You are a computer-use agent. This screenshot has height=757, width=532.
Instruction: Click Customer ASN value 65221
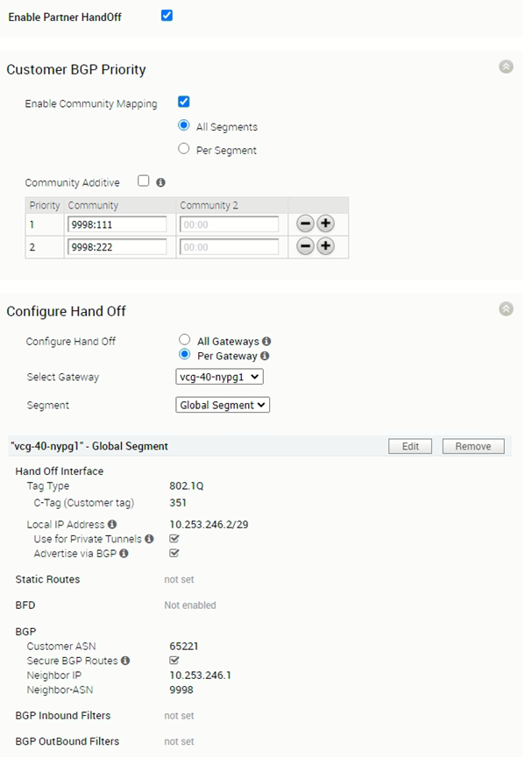184,646
